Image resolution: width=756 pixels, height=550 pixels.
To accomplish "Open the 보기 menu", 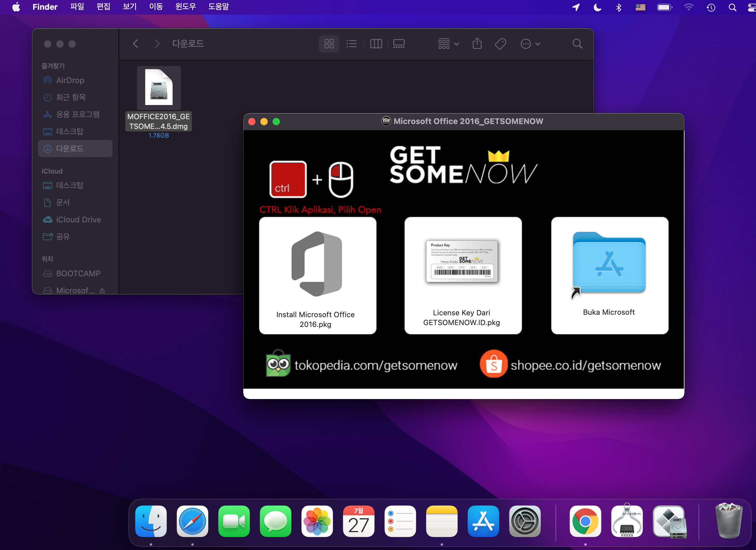I will tap(130, 7).
